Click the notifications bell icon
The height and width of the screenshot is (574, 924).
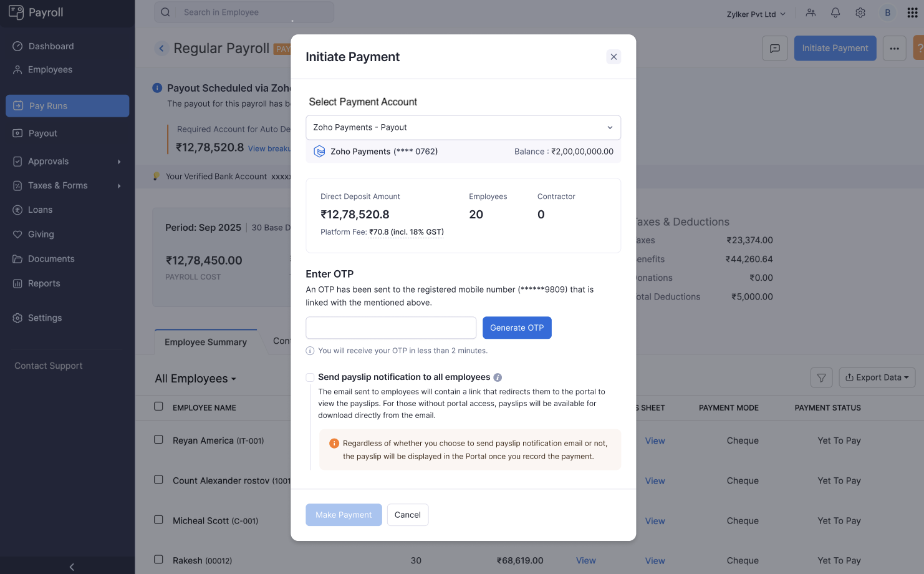click(835, 12)
